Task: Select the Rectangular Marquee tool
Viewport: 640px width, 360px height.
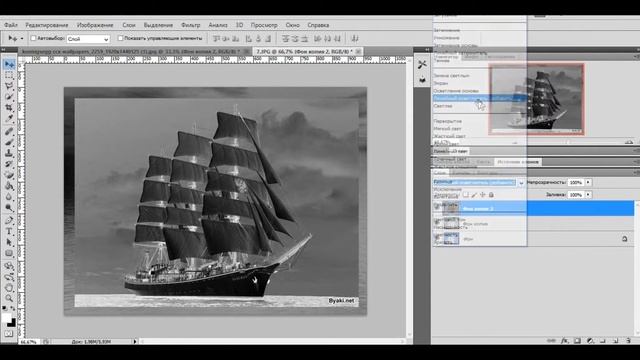Action: [9, 76]
